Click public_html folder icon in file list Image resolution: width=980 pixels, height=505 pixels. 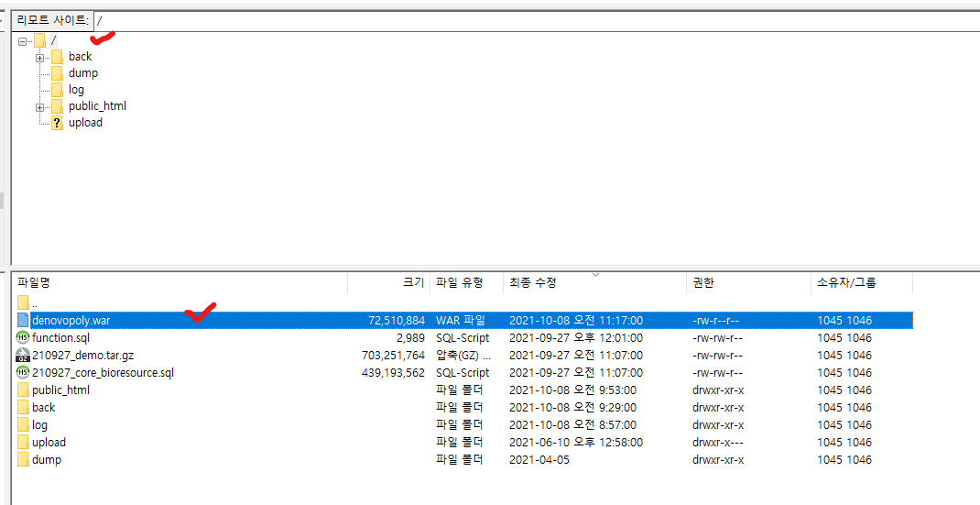coord(23,390)
